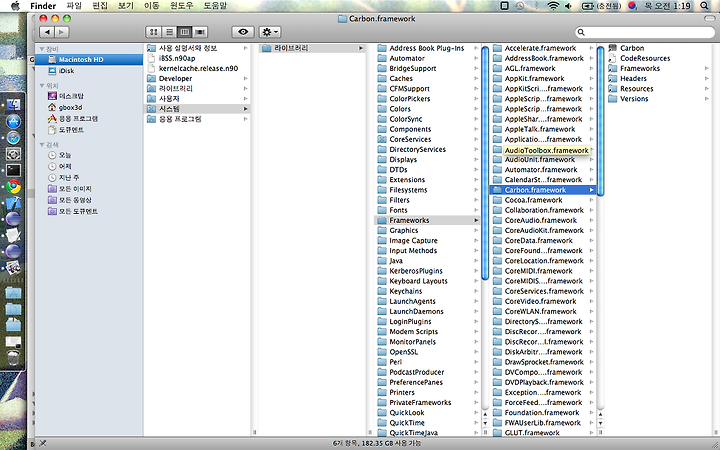Screen dimensions: 720x450
Task: Open the gbox3d home folder in the sidebar
Action: (89, 107)
